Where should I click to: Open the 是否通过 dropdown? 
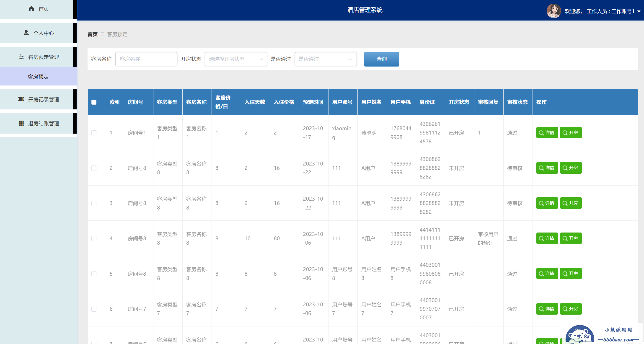[x=326, y=59]
